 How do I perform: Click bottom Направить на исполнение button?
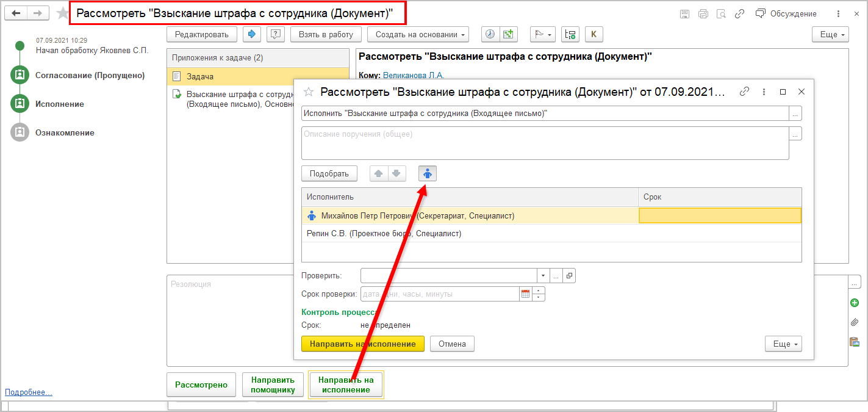coord(346,385)
